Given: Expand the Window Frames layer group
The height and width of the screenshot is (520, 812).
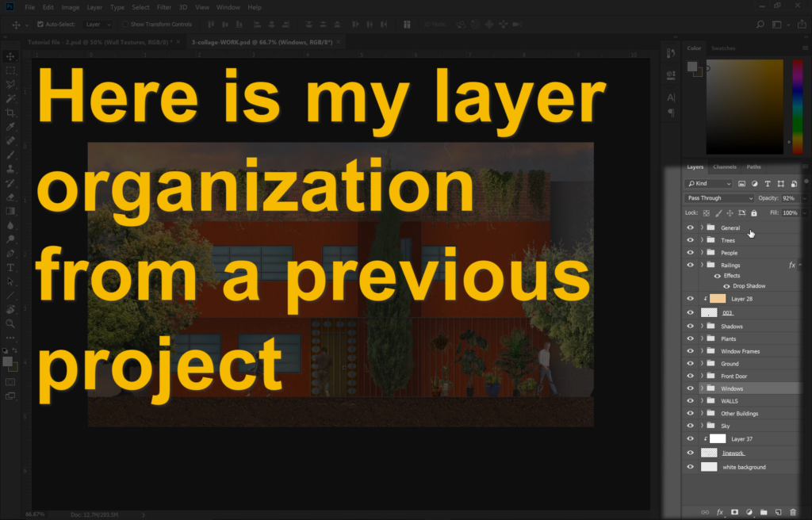Looking at the screenshot, I should [702, 351].
